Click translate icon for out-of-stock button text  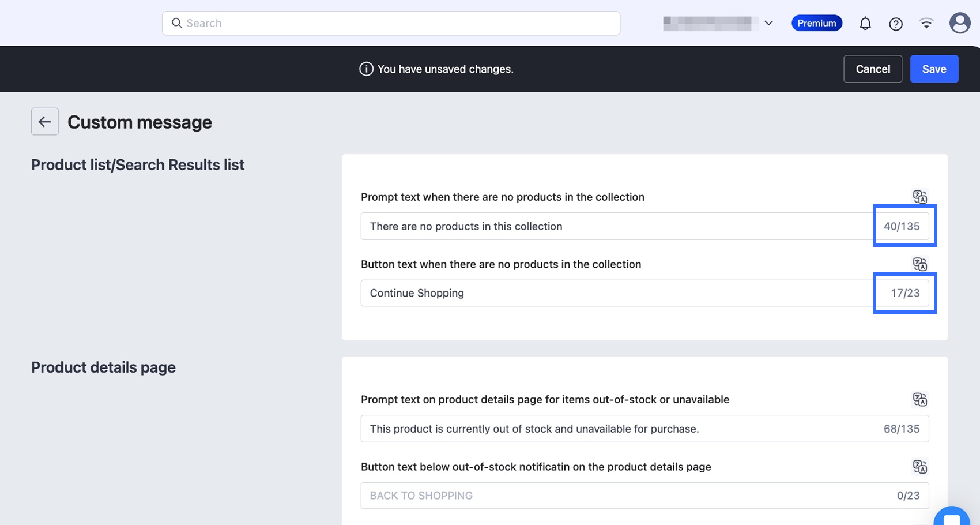(919, 467)
